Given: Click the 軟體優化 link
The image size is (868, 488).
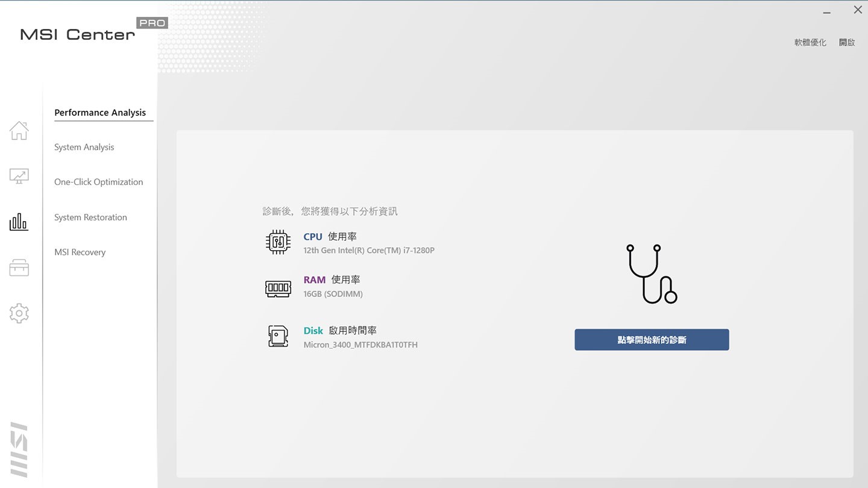Looking at the screenshot, I should (x=810, y=42).
